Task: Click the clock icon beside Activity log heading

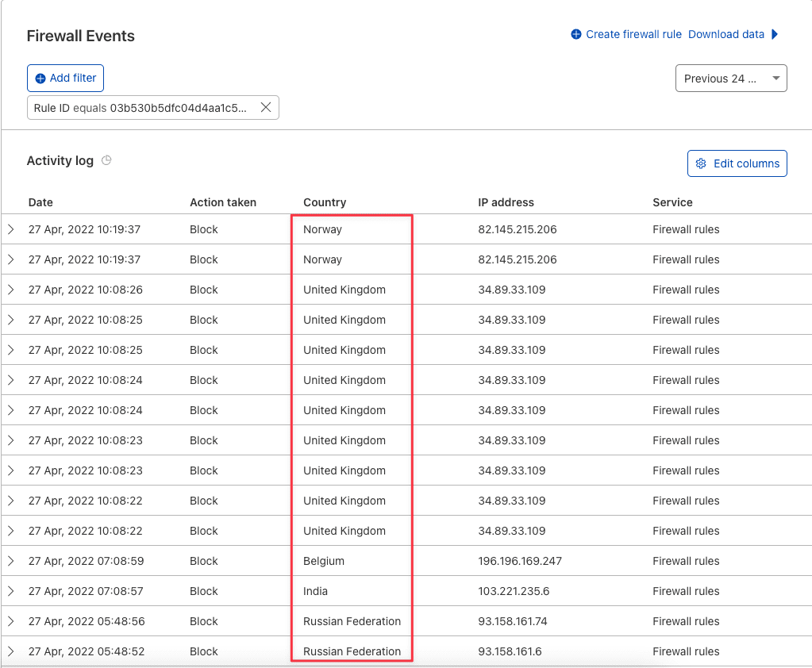Action: [x=107, y=160]
